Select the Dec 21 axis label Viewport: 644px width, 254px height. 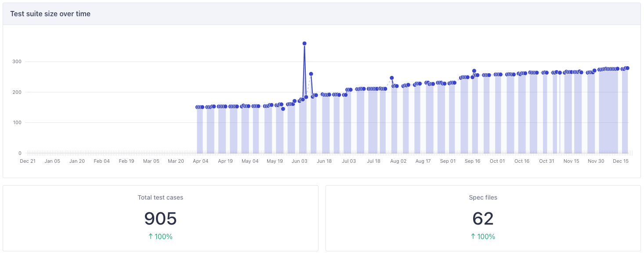[28, 161]
